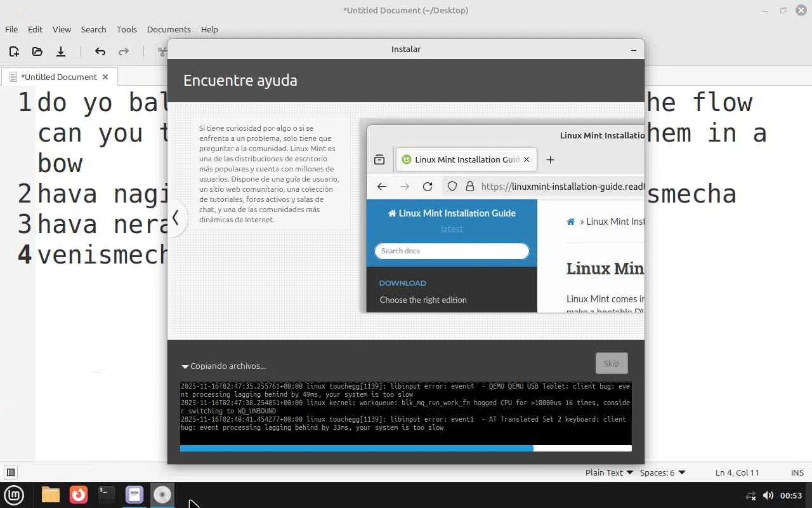Open the Linux Mint start menu
The width and height of the screenshot is (812, 508).
coord(14,495)
